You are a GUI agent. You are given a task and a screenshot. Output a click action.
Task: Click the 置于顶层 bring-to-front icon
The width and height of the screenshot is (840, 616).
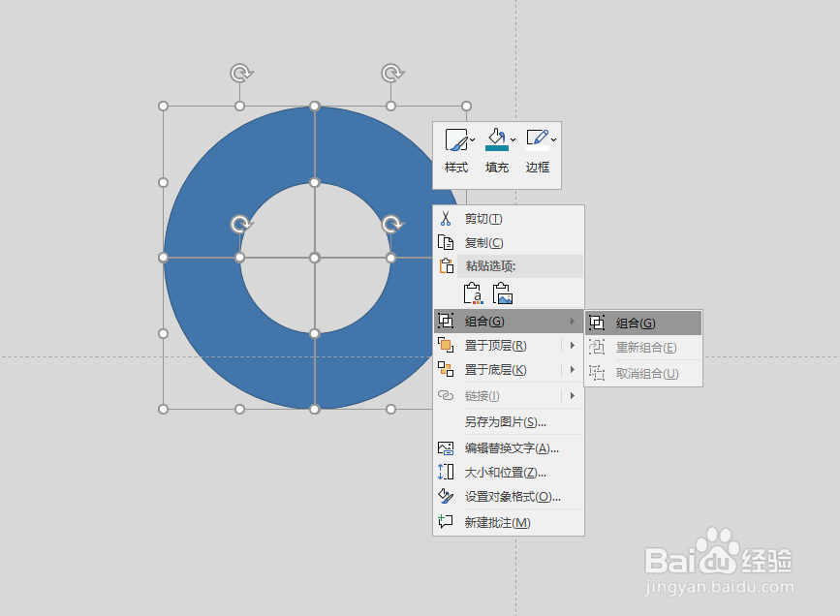[x=448, y=345]
